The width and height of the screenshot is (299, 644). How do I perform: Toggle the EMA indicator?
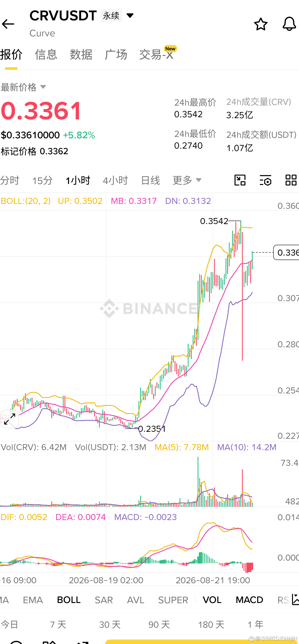point(33,600)
